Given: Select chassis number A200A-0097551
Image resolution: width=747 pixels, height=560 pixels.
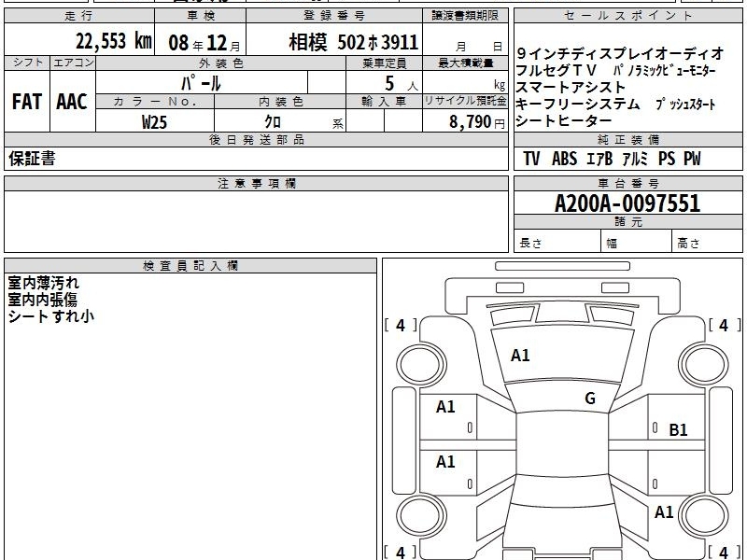Looking at the screenshot, I should [627, 203].
